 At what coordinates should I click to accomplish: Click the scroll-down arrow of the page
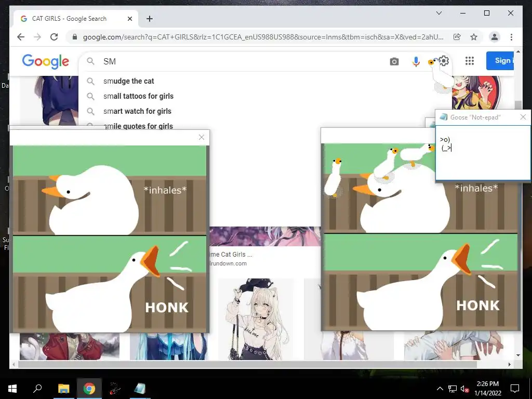coord(518,355)
